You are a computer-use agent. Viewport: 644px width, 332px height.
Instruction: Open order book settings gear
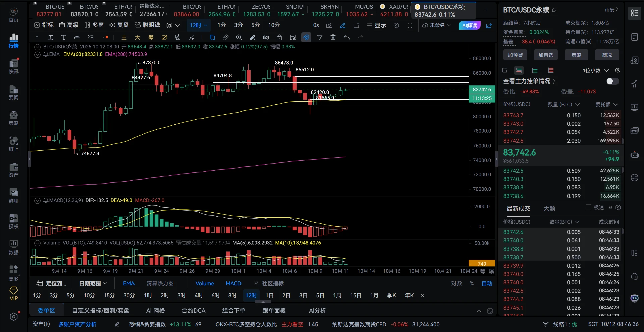(x=618, y=70)
